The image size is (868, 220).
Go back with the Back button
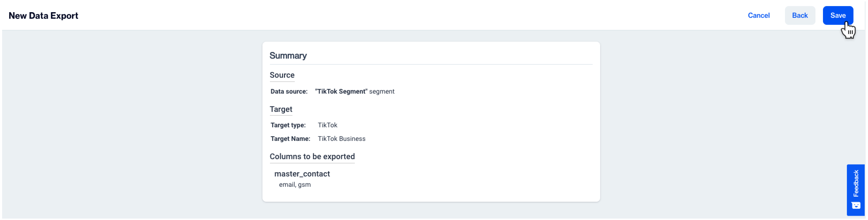[x=800, y=15]
